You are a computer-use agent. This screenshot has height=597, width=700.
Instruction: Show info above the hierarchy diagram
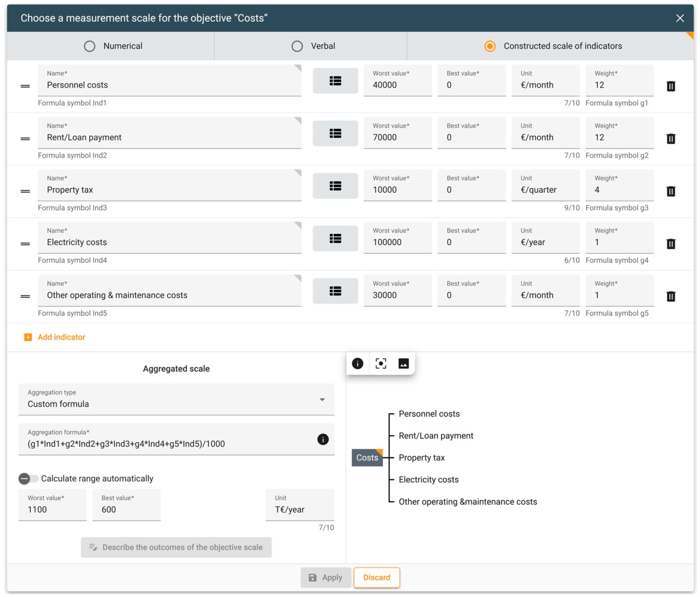357,364
